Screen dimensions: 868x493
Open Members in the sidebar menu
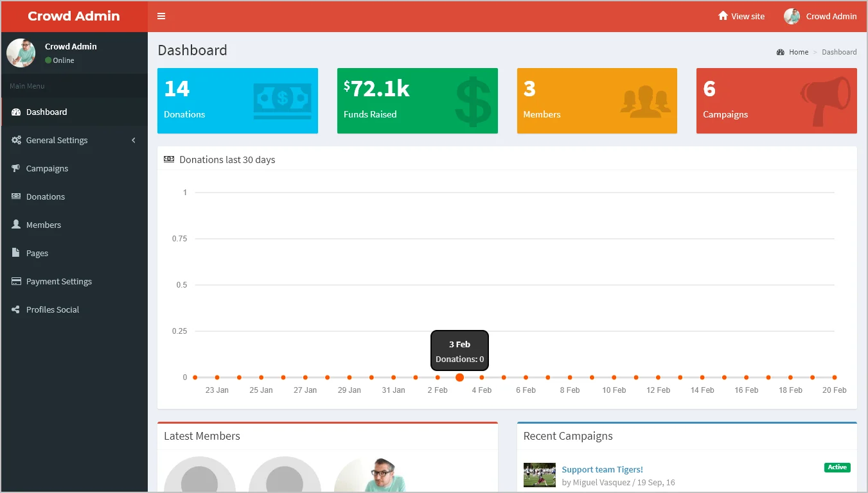[75, 225]
